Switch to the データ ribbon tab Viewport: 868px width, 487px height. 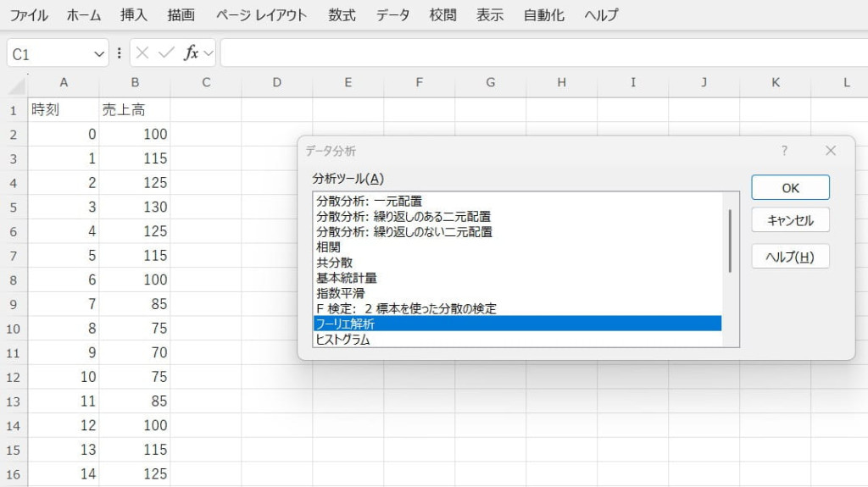point(392,15)
